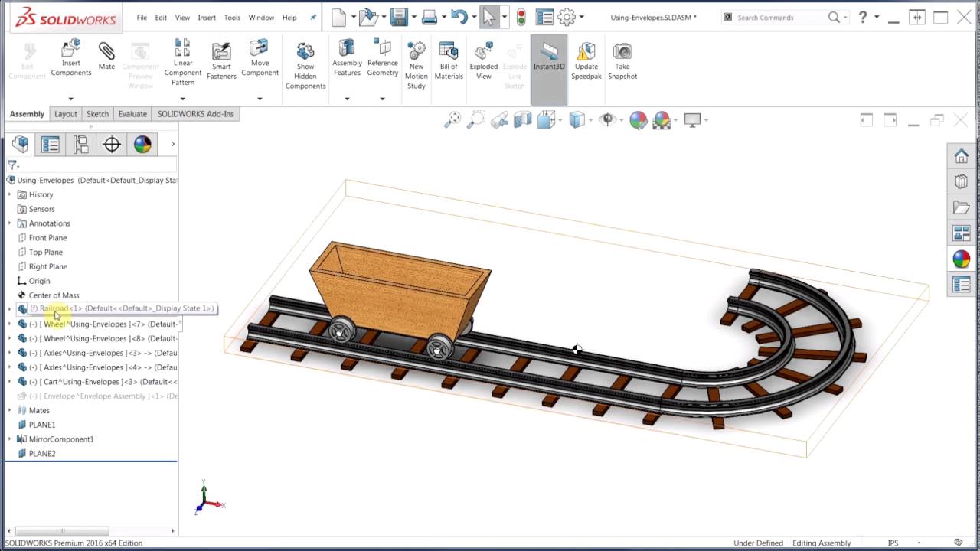
Task: Click the IPS units status entry
Action: pos(893,543)
